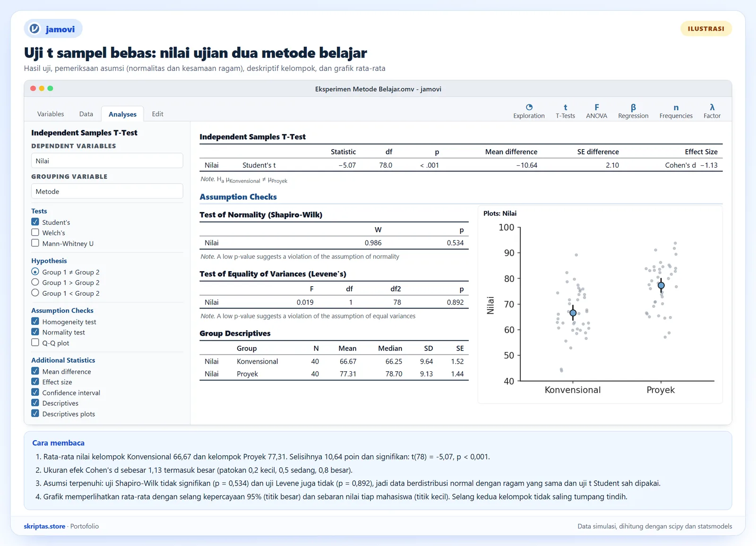Viewport: 756px width, 546px height.
Task: Open the T-Tests analysis menu
Action: tap(565, 111)
